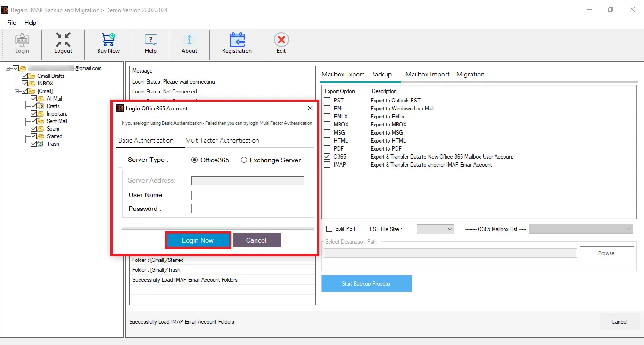Click the destination path field

click(x=450, y=253)
